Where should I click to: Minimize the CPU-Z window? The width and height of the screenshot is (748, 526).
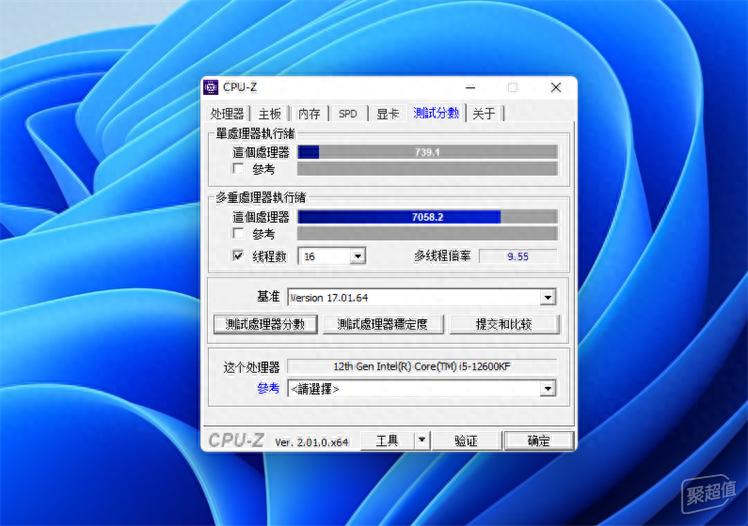click(x=470, y=87)
